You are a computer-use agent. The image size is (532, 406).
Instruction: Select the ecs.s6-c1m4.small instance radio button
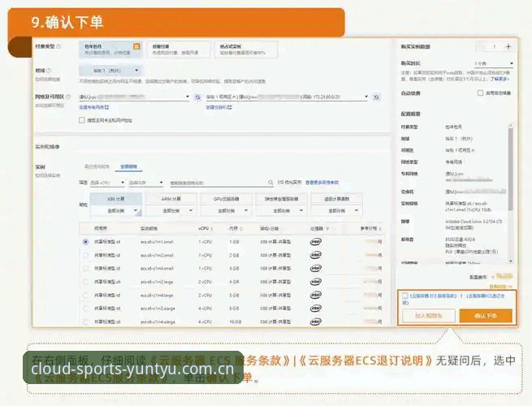[85, 268]
